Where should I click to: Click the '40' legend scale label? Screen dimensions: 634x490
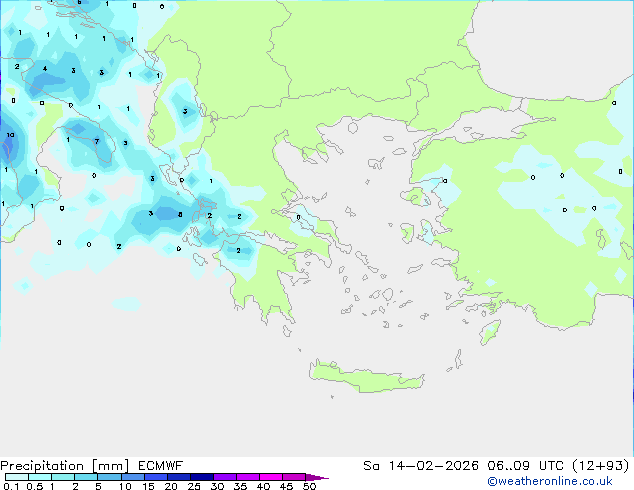[263, 486]
